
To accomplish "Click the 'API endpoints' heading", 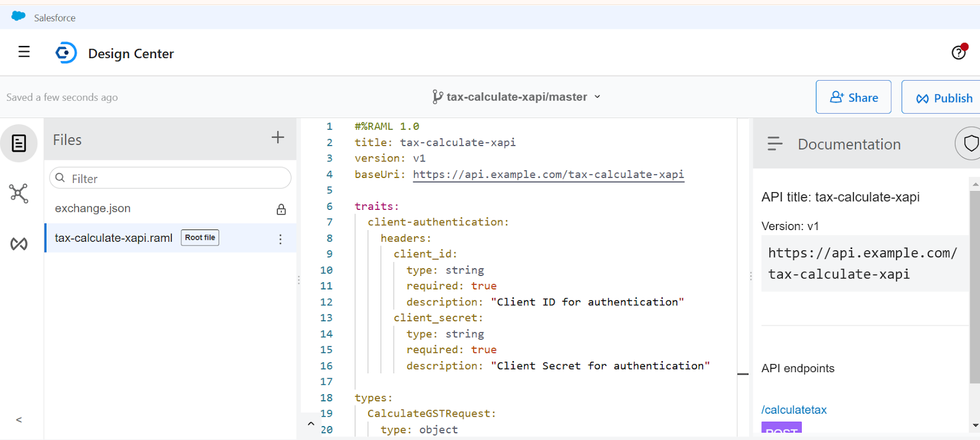I will point(797,368).
